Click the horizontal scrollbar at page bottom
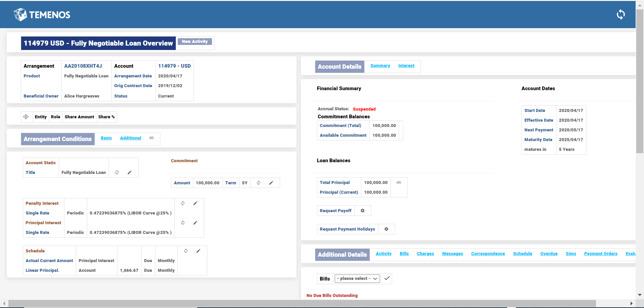Image resolution: width=644 pixels, height=308 pixels. 302,303
